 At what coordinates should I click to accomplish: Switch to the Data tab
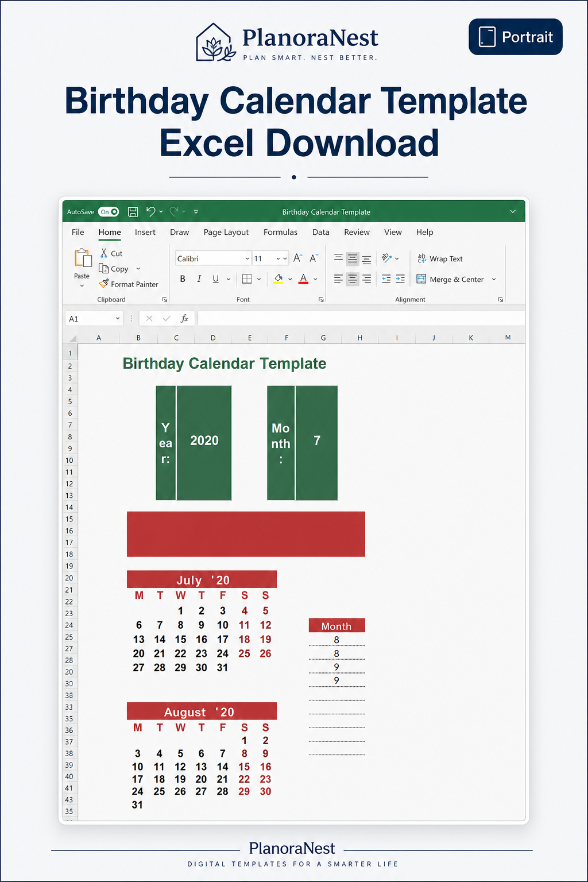point(321,233)
